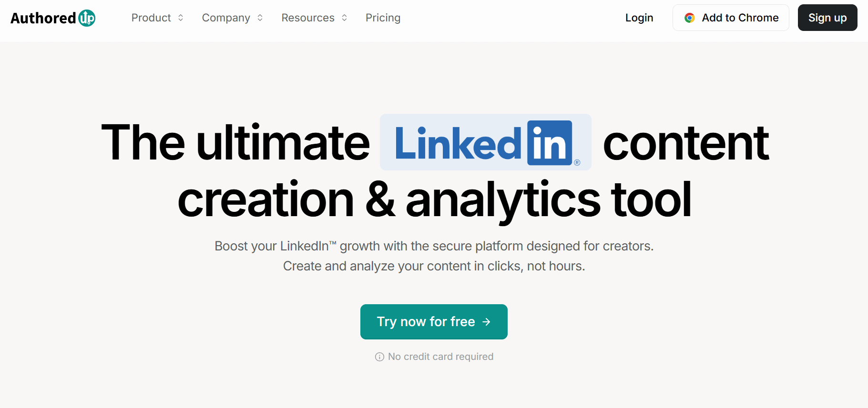The height and width of the screenshot is (408, 868).
Task: Open the Product menu
Action: (157, 18)
